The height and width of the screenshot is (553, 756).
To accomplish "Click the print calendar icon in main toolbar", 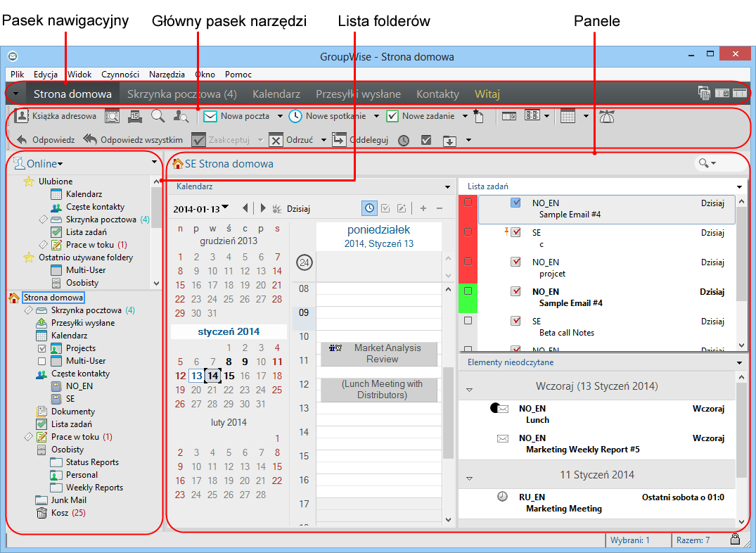I will 135,116.
